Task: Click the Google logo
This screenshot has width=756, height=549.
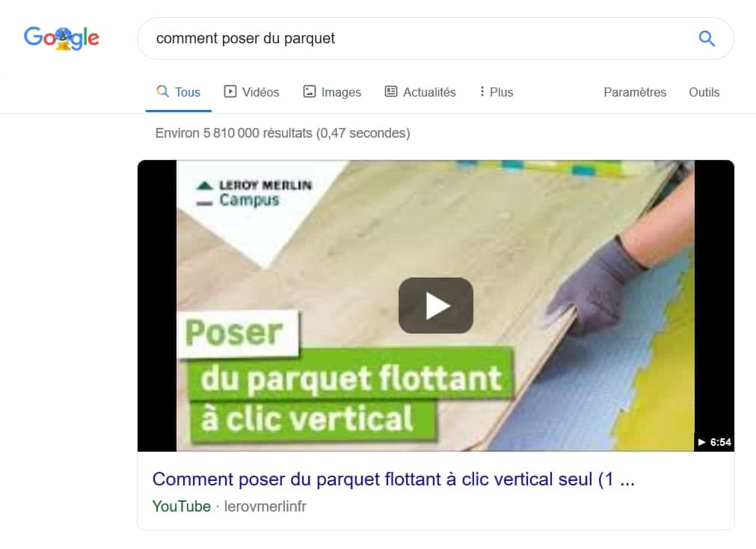Action: tap(62, 38)
